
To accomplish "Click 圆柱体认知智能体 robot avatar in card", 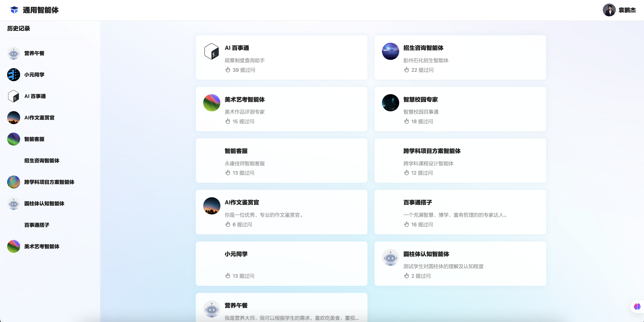I will point(390,257).
